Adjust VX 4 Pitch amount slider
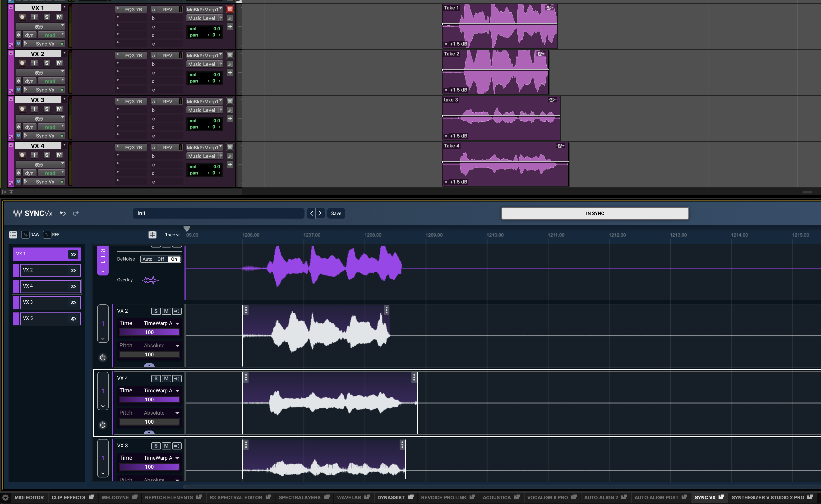 click(149, 422)
